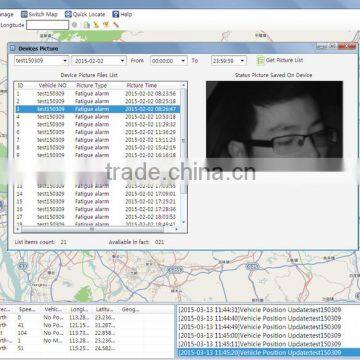Click the blue Help question-mark icon

pyautogui.click(x=115, y=14)
